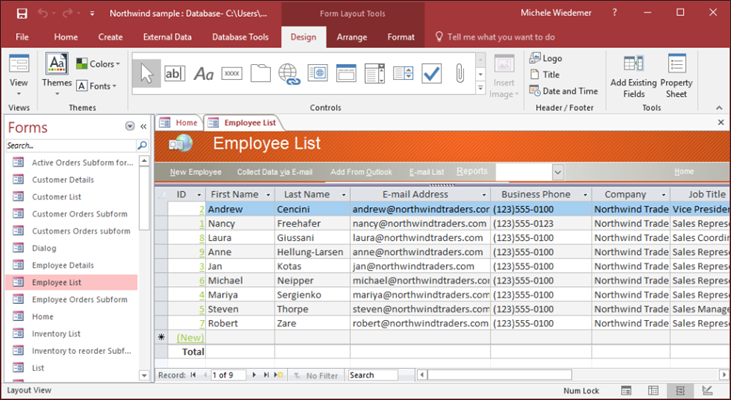Open the Reports combo box dropdown

click(558, 172)
